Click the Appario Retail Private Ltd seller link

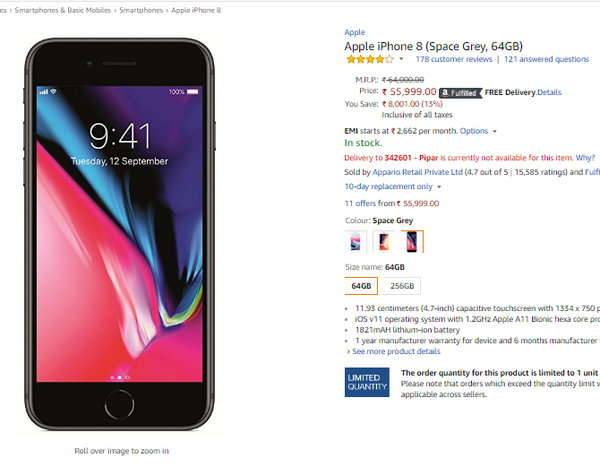click(x=417, y=172)
